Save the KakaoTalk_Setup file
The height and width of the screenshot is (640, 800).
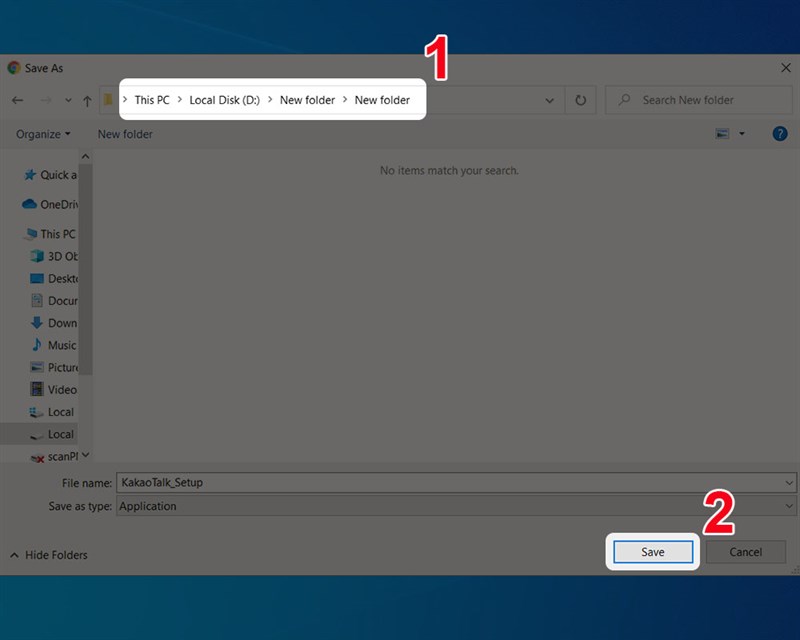click(652, 551)
